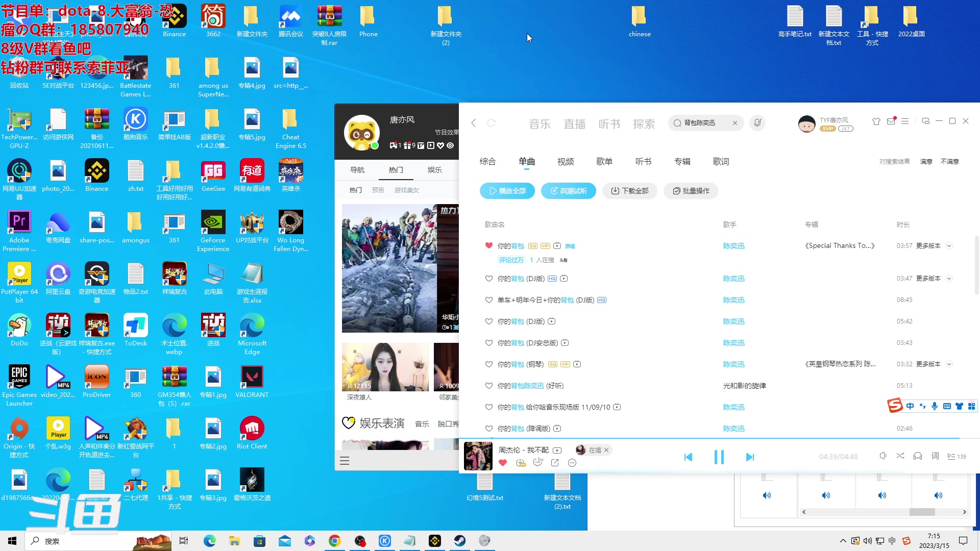Image resolution: width=980 pixels, height=551 pixels.
Task: Switch to 专辑 search tab
Action: [682, 162]
